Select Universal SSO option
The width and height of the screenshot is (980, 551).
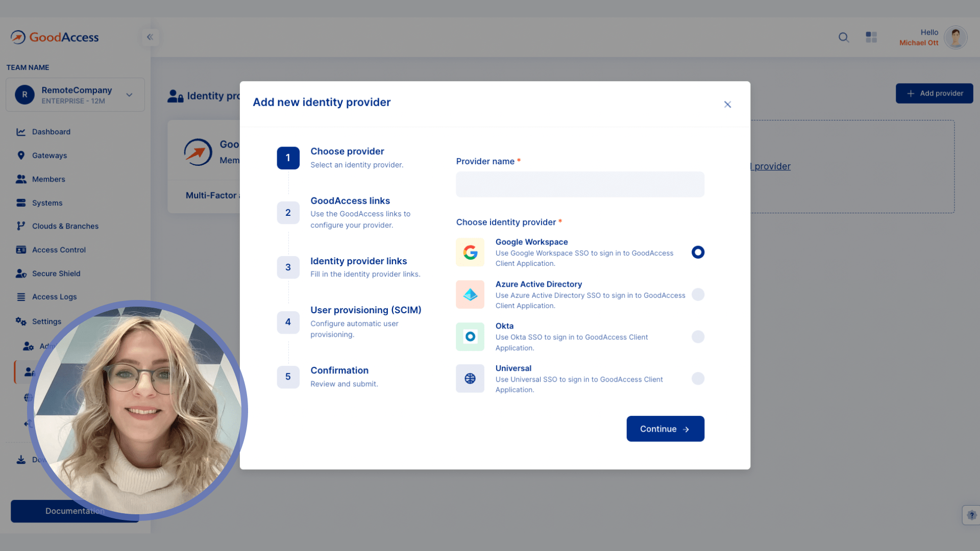click(x=698, y=379)
